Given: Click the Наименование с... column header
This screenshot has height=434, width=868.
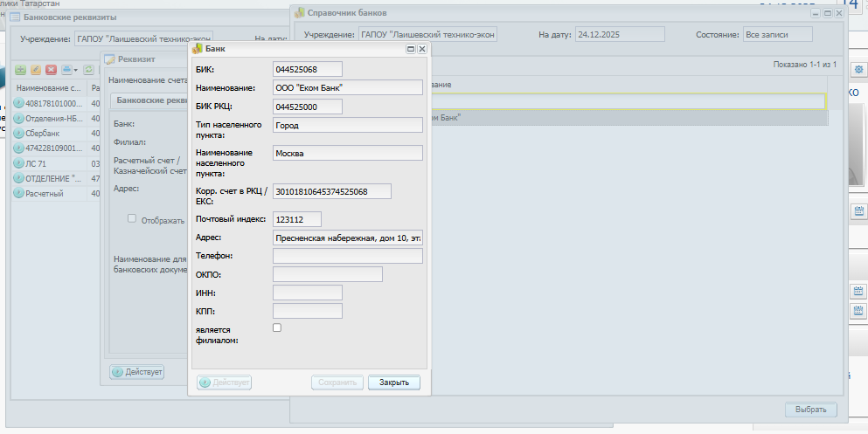Looking at the screenshot, I should [49, 88].
